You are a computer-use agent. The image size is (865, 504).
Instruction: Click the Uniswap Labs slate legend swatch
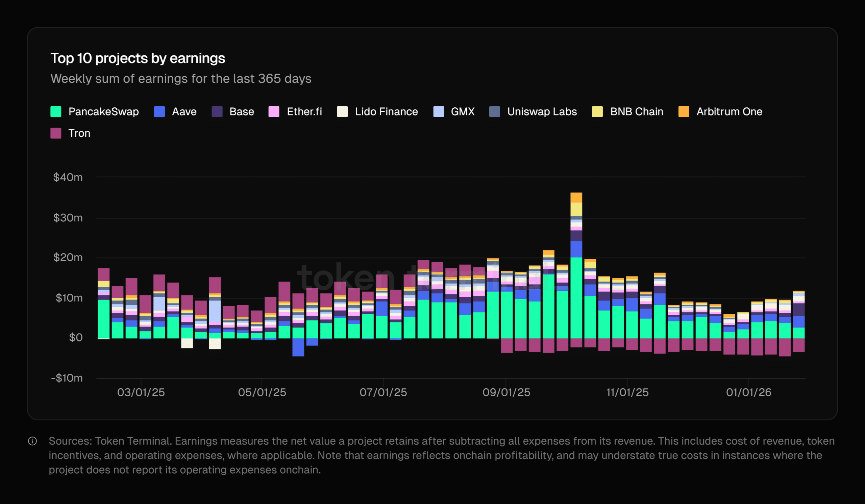click(495, 111)
